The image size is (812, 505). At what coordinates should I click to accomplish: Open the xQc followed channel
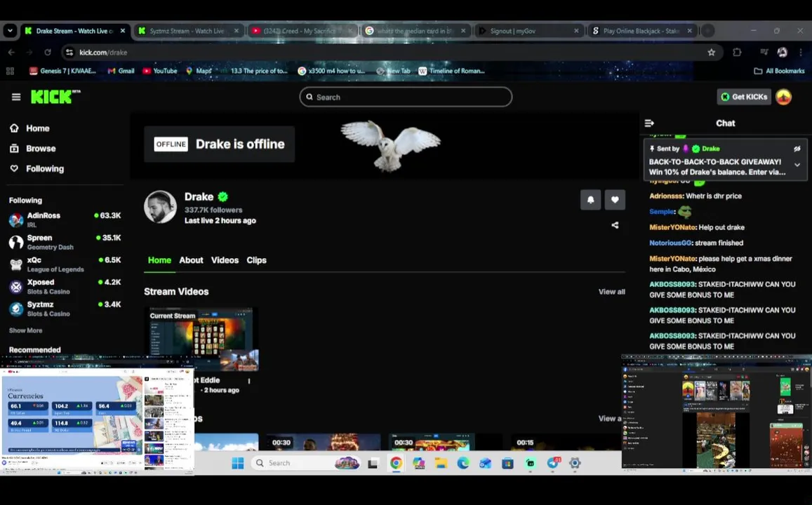tap(65, 264)
